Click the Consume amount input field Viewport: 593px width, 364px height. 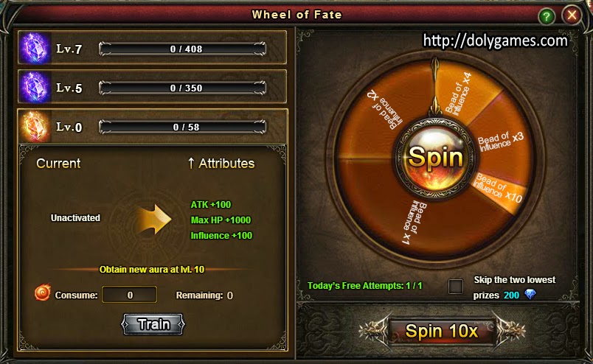129,295
